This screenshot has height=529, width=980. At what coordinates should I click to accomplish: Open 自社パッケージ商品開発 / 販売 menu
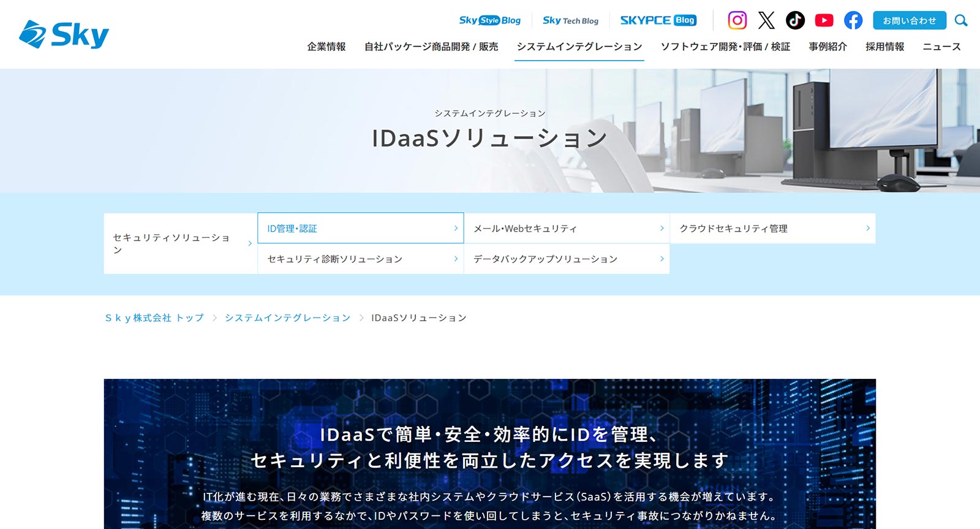coord(431,47)
